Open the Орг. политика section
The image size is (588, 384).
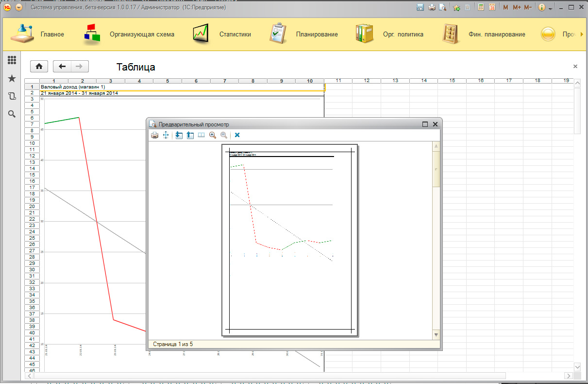click(389, 35)
